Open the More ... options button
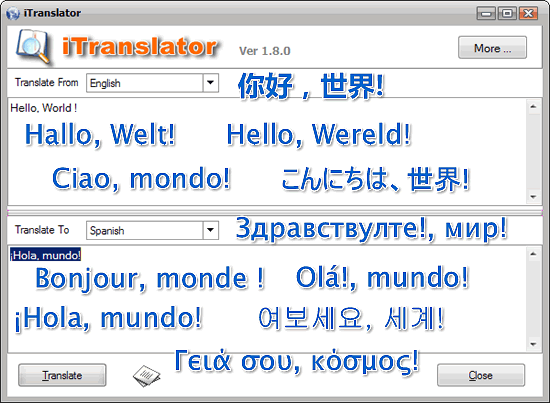 tap(492, 47)
